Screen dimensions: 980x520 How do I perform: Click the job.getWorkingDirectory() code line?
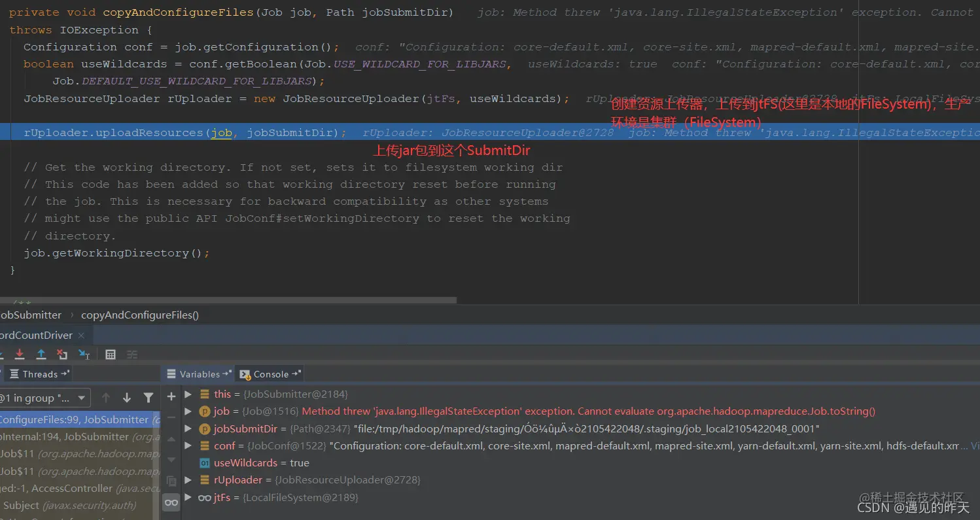tap(116, 253)
